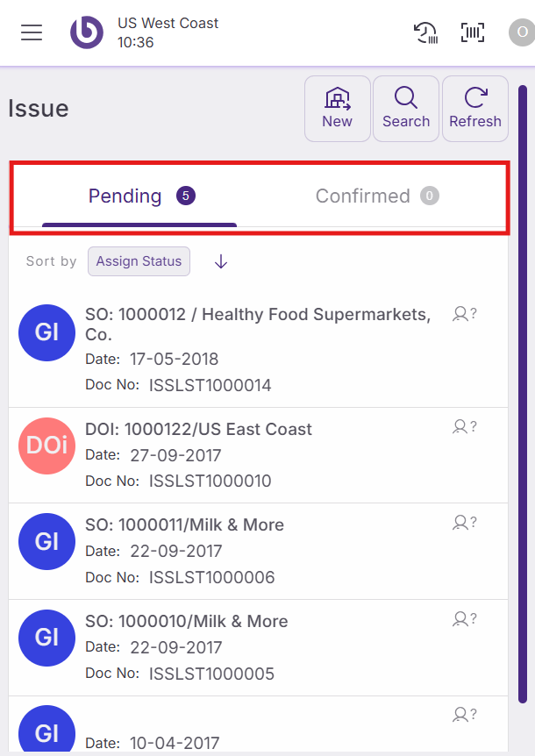Switch to the Pending tab
This screenshot has height=756, width=535.
tap(139, 196)
